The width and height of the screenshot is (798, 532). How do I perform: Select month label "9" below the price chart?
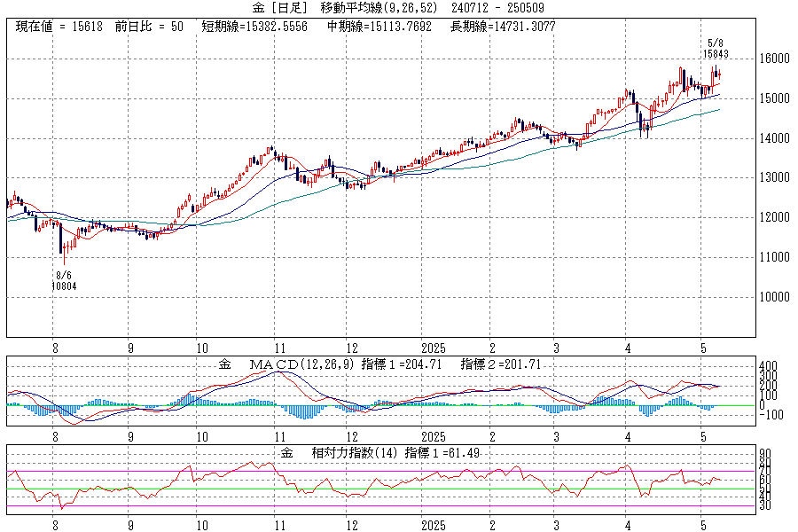[x=131, y=348]
